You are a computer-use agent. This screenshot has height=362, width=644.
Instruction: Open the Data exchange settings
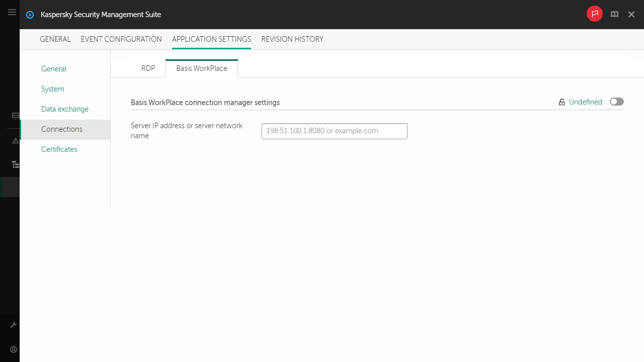click(65, 109)
